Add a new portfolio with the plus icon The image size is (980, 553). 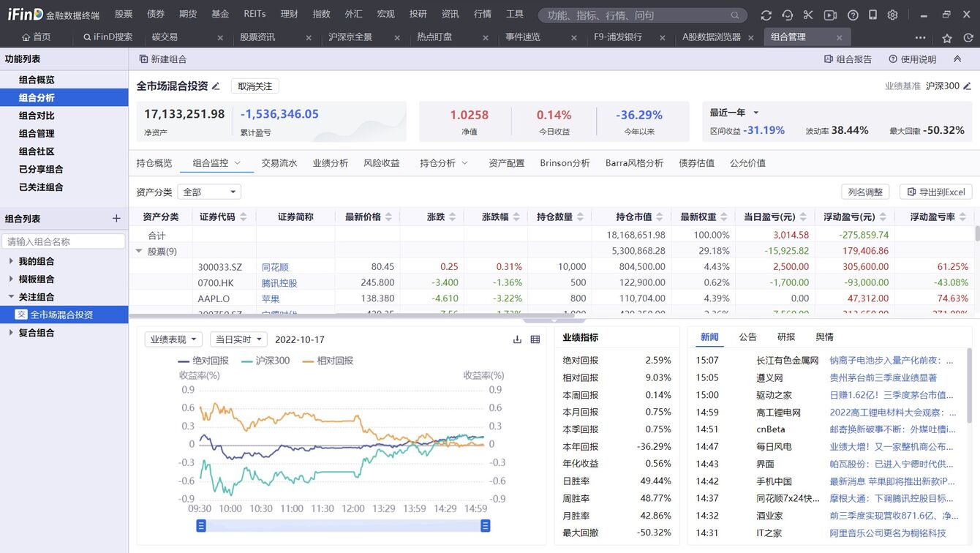coord(116,219)
